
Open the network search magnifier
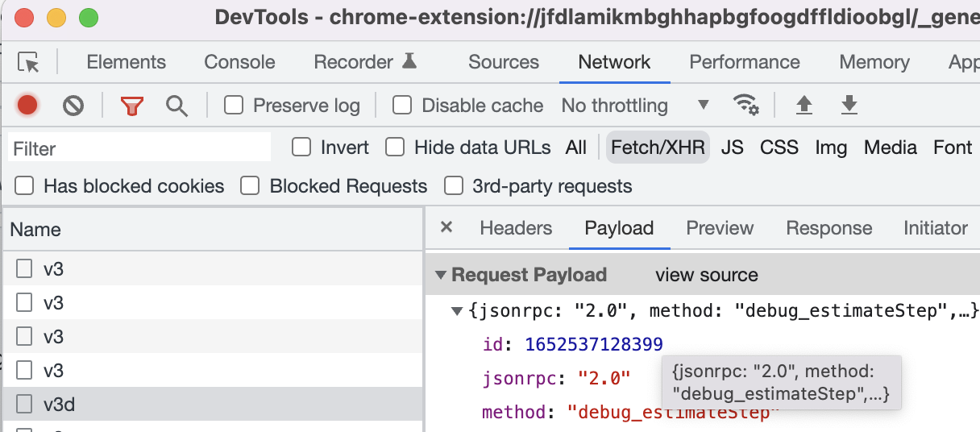click(176, 105)
